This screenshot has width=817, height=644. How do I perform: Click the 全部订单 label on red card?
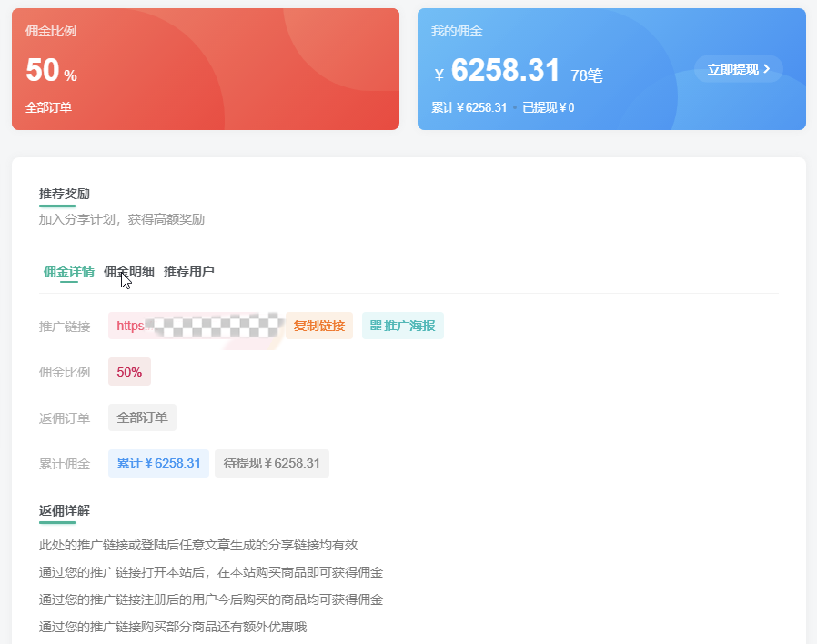tap(48, 107)
